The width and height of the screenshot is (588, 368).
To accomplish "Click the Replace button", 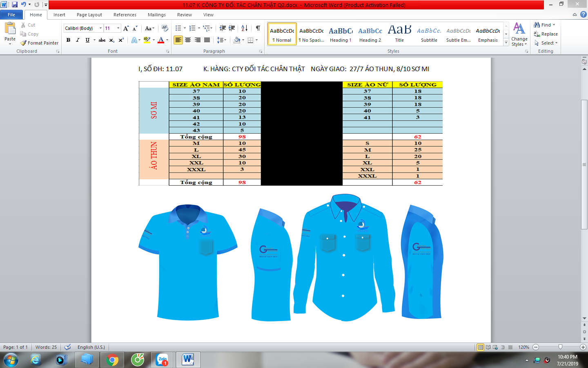I will [546, 34].
